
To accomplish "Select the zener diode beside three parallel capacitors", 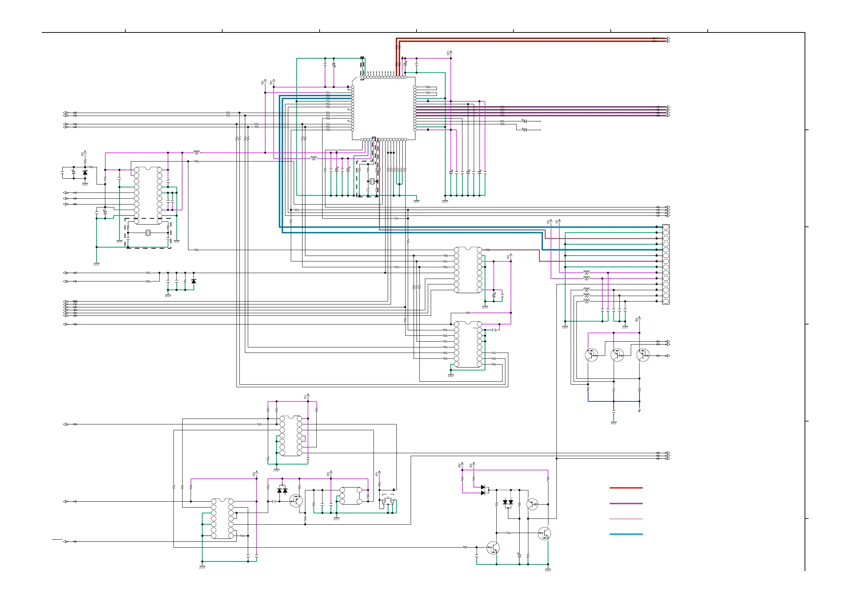I will click(x=193, y=281).
